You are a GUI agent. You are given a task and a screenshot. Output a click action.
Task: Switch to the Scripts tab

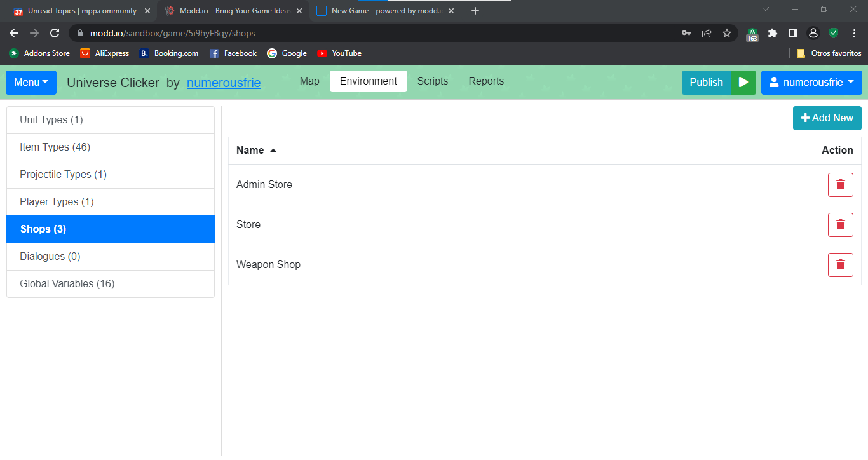[x=432, y=81]
